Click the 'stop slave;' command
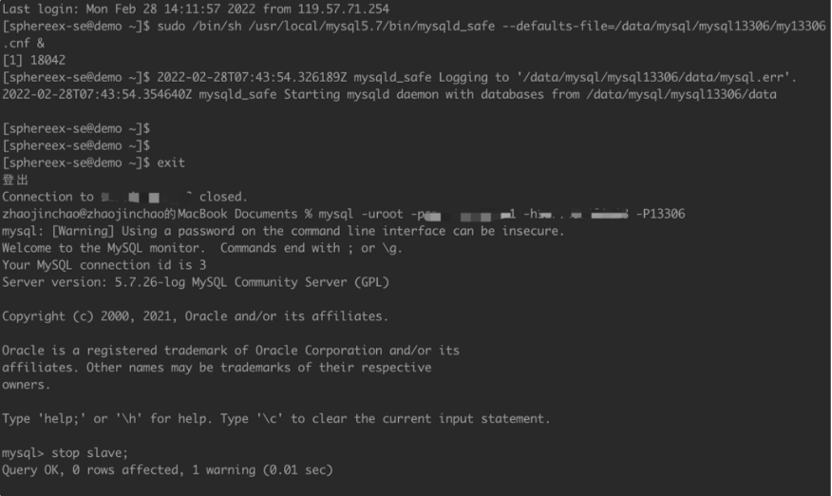This screenshot has height=496, width=832. [87, 452]
